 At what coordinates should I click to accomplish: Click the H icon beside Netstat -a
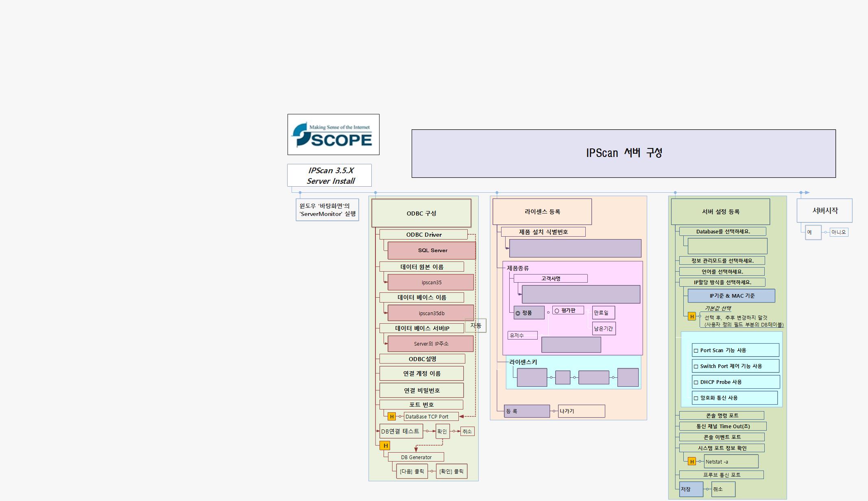[x=691, y=461]
